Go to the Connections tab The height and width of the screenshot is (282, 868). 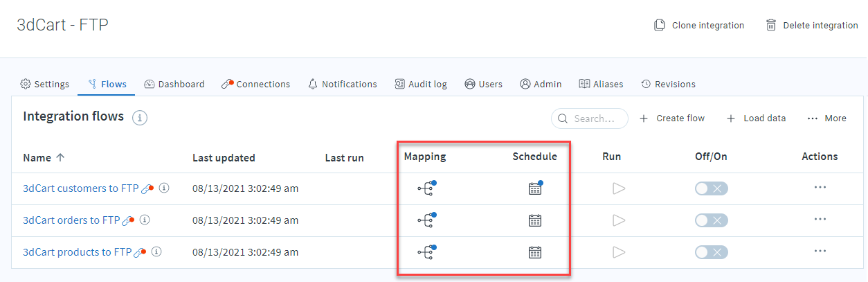click(x=255, y=84)
